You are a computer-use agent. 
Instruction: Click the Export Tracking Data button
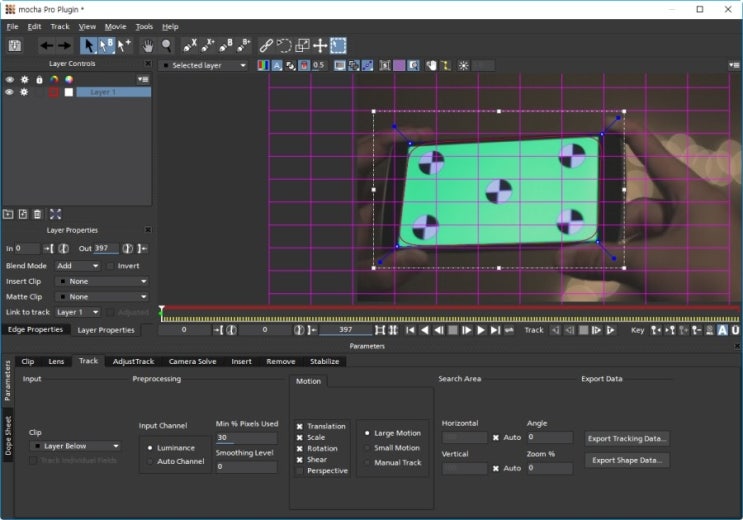click(x=627, y=439)
